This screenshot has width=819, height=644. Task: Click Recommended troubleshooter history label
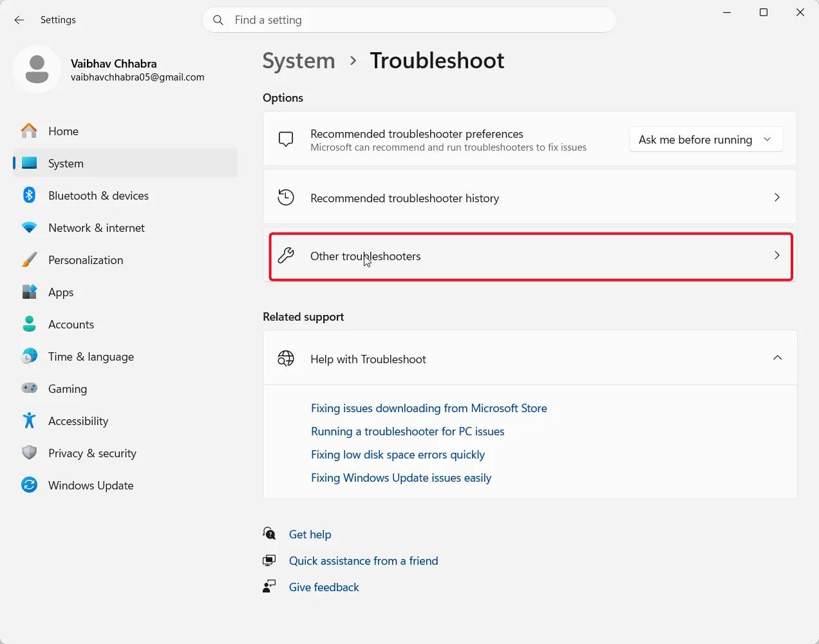pos(404,198)
